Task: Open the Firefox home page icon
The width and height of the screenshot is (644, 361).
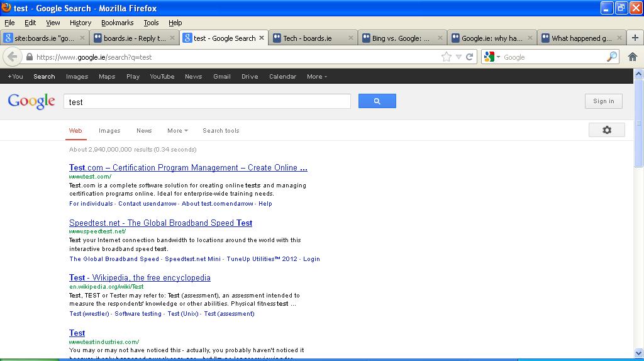Action: click(633, 57)
